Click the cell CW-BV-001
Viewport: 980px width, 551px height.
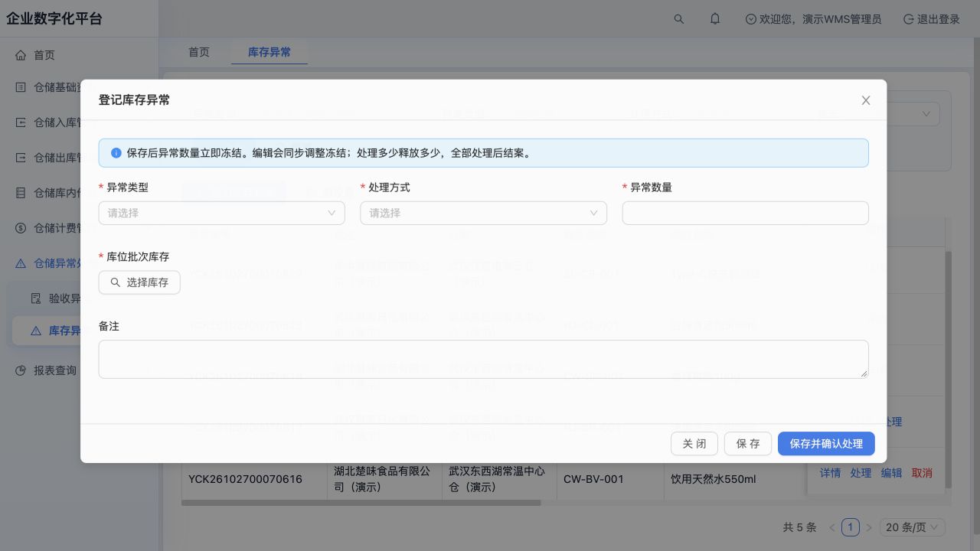click(593, 479)
